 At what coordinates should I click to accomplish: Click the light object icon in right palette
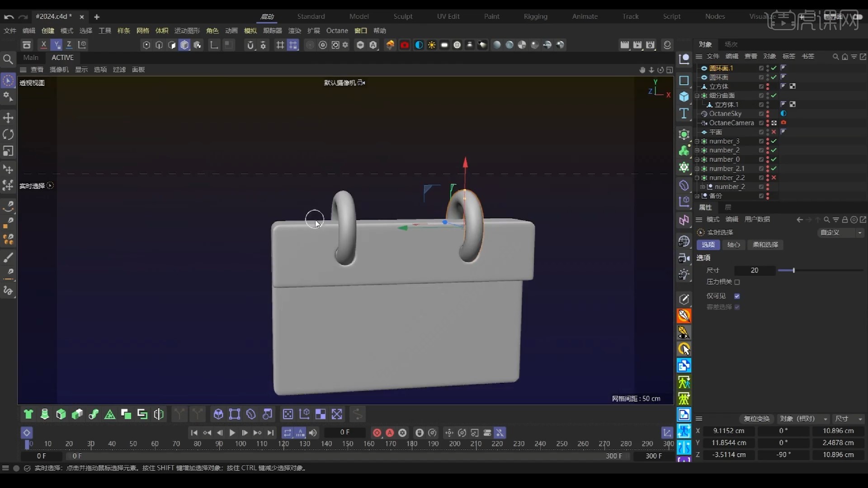tap(684, 275)
